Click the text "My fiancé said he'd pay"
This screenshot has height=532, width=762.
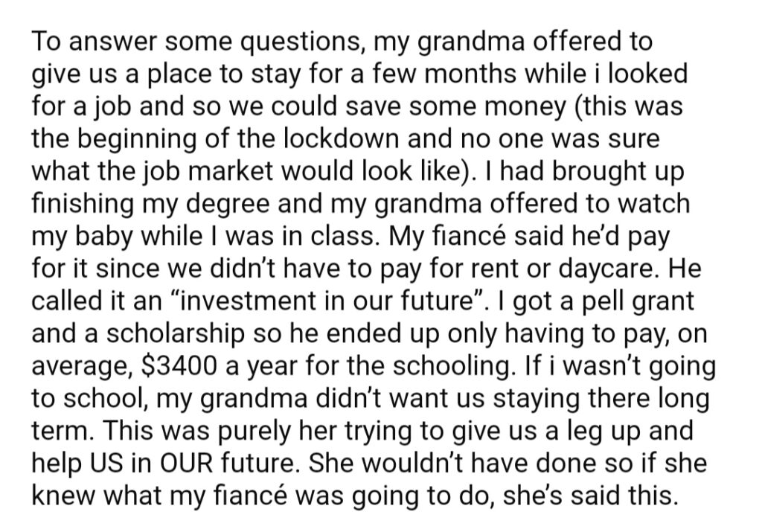[529, 236]
